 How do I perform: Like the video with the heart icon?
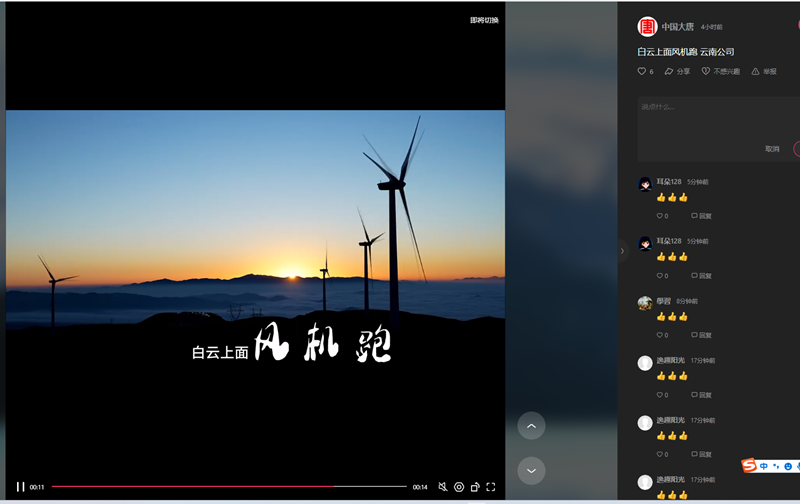click(643, 72)
